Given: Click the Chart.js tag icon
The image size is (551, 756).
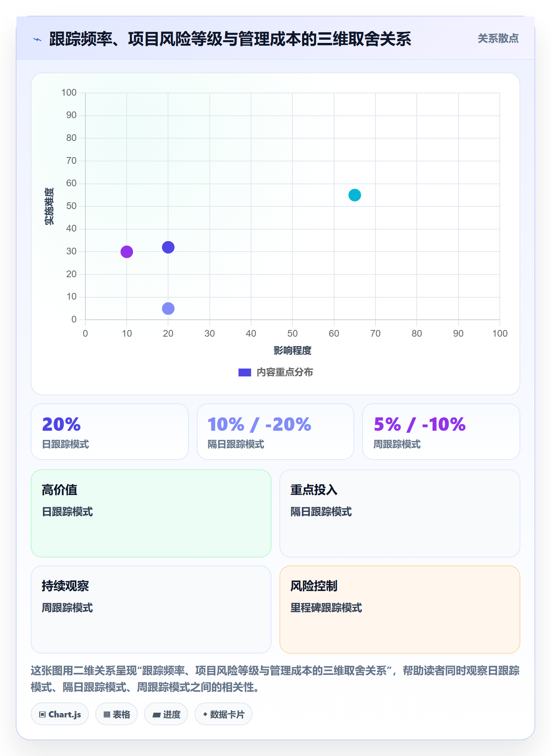Looking at the screenshot, I should tap(43, 714).
